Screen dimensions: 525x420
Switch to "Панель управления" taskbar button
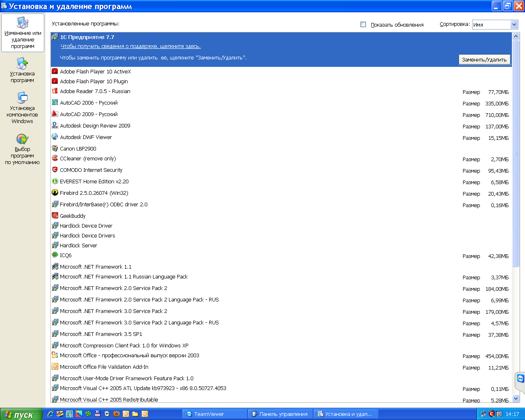(281, 414)
